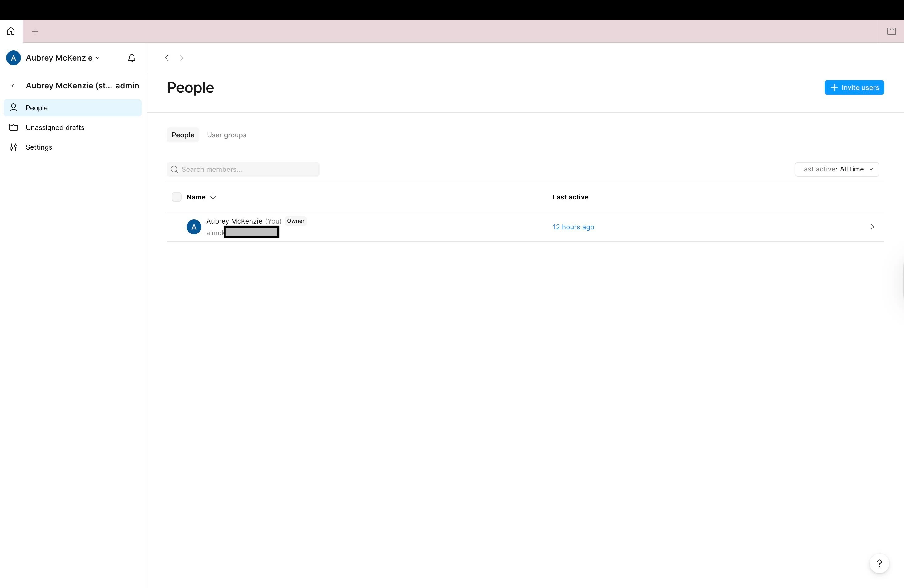Open Last active All time filter
This screenshot has width=904, height=588.
tap(836, 169)
